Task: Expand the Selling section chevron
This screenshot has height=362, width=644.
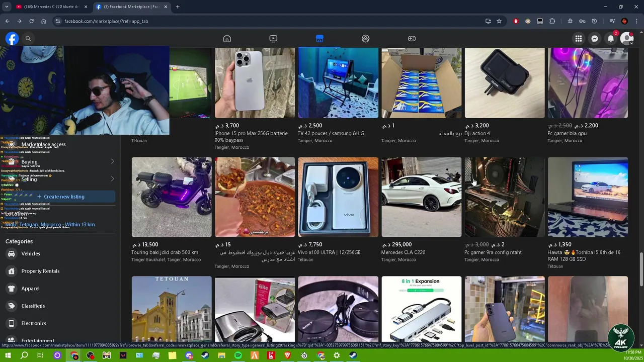Action: (x=112, y=178)
